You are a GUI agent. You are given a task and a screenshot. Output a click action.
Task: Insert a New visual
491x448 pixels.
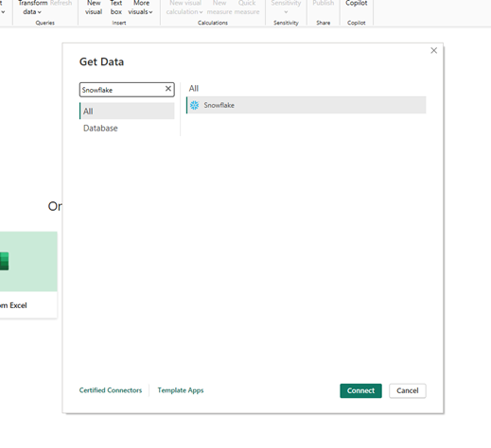94,8
